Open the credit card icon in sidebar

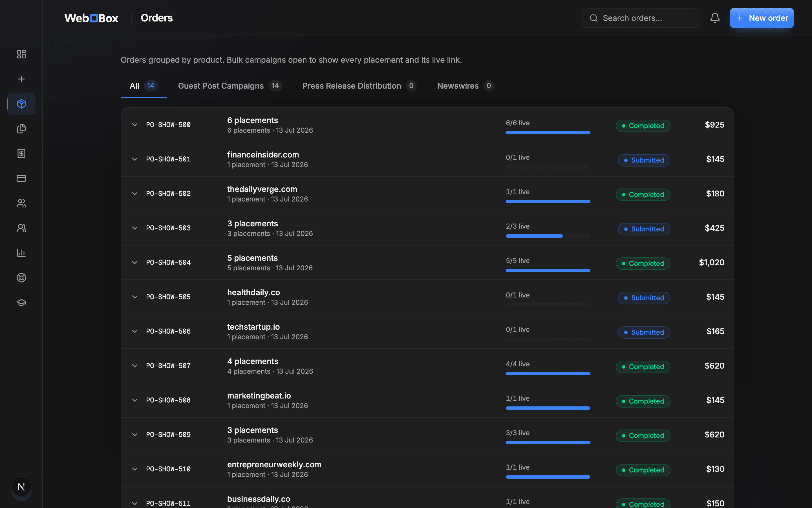(21, 178)
